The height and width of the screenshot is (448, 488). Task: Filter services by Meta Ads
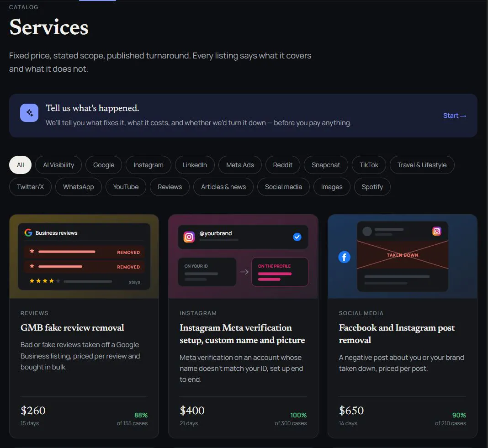tap(240, 165)
